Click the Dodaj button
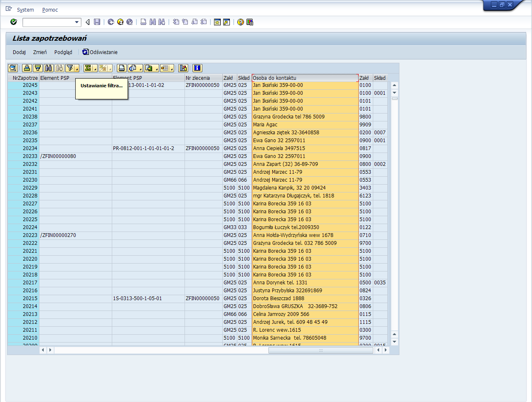The width and height of the screenshot is (532, 402). [x=19, y=52]
